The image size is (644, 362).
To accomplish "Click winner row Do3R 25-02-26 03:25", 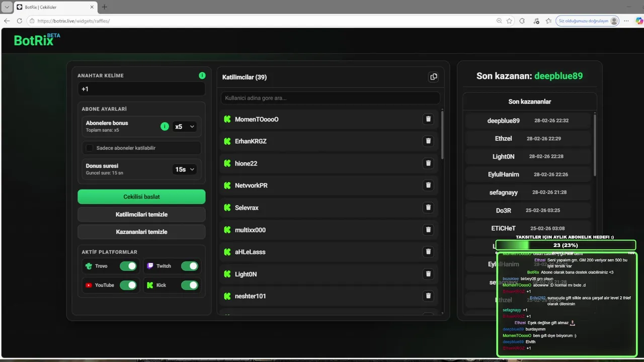I will [528, 210].
